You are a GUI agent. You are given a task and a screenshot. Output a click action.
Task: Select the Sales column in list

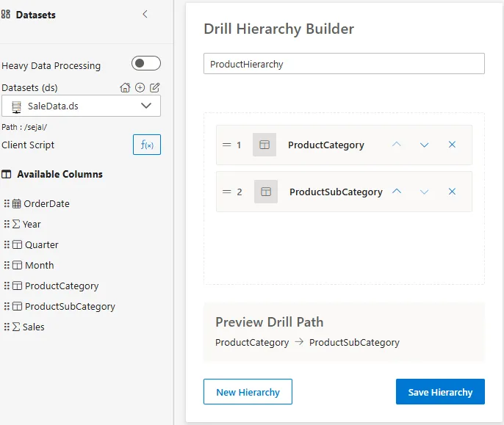coord(33,327)
